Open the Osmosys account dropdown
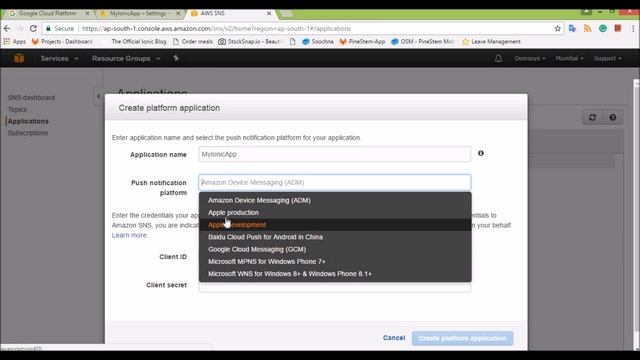 click(x=530, y=58)
